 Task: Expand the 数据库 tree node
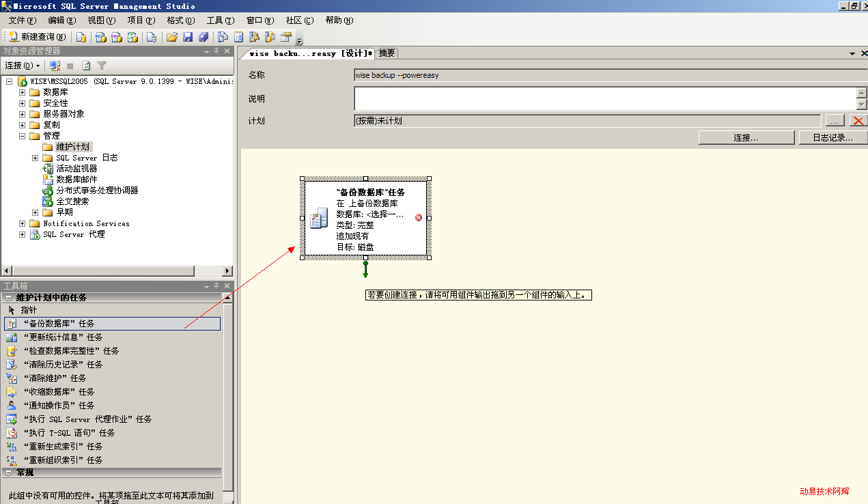(22, 92)
